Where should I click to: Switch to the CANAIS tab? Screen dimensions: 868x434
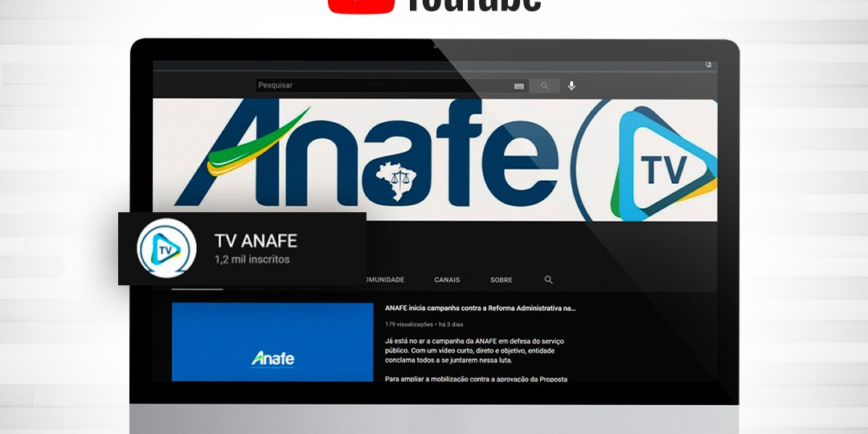coord(447,280)
